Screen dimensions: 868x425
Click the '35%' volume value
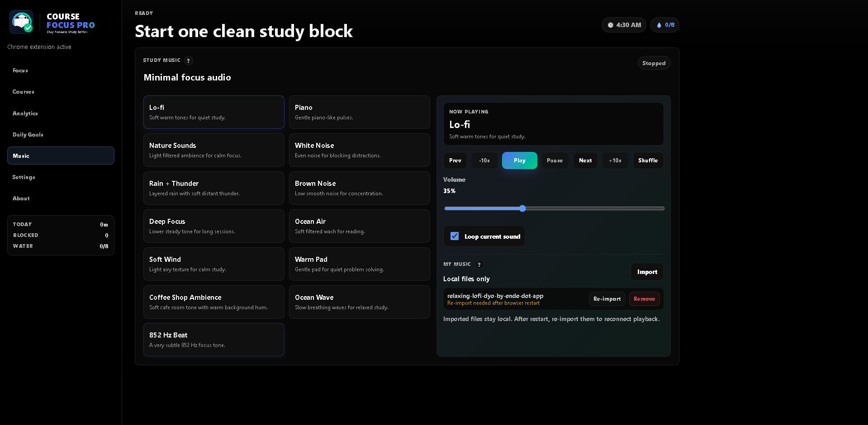pyautogui.click(x=449, y=191)
